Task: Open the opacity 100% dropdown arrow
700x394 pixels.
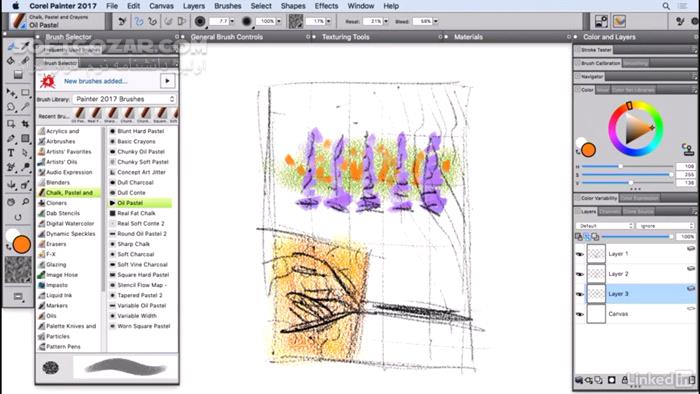Action: point(279,21)
